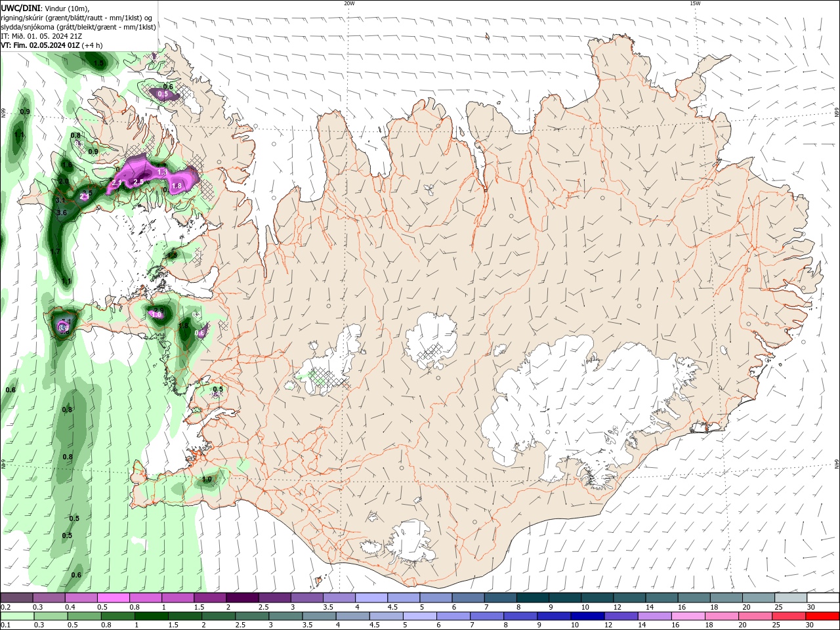Click the '20W' longitude label

point(349,3)
